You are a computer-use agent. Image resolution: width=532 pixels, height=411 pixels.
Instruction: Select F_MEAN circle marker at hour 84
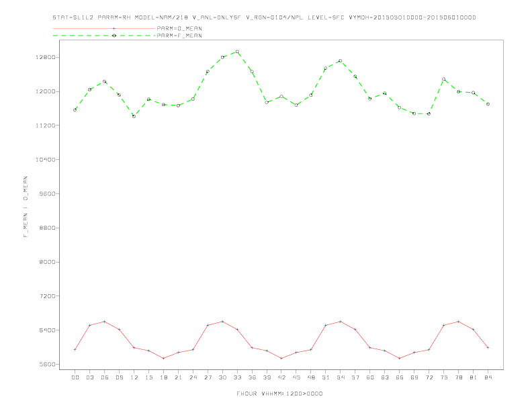point(488,104)
